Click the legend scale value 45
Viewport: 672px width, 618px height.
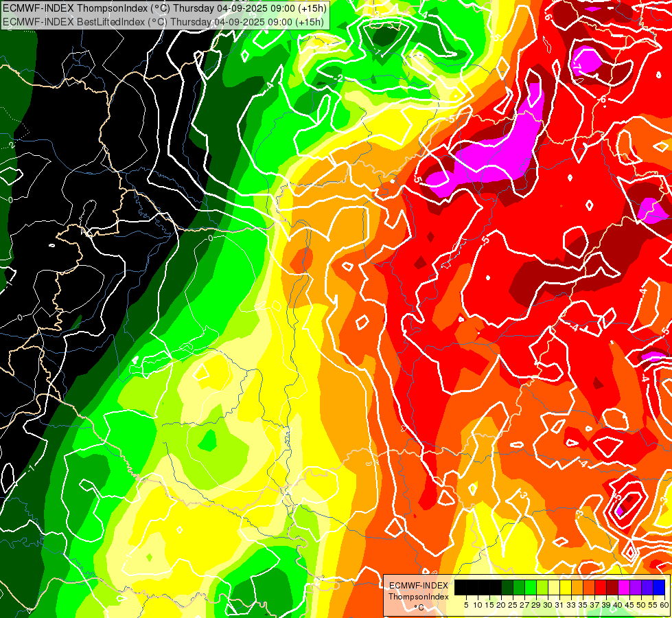click(630, 605)
